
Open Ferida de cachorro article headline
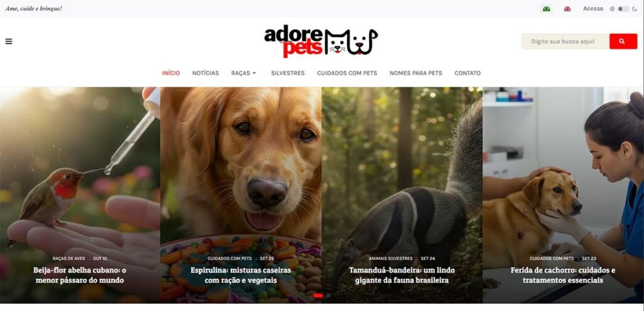click(563, 275)
